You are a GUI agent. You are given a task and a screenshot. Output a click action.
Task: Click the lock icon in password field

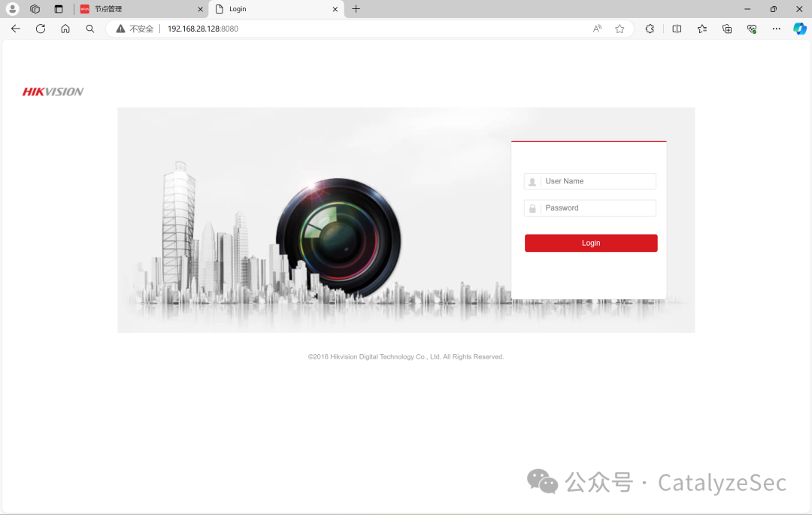pyautogui.click(x=532, y=208)
